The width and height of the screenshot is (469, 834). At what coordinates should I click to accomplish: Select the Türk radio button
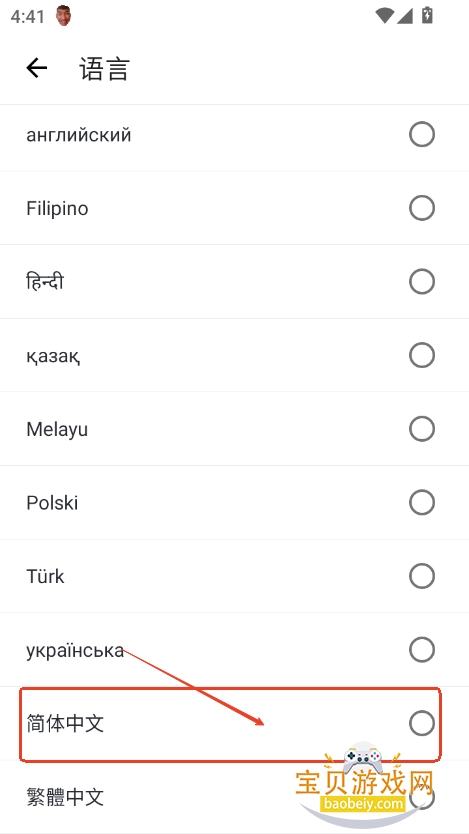coord(422,576)
